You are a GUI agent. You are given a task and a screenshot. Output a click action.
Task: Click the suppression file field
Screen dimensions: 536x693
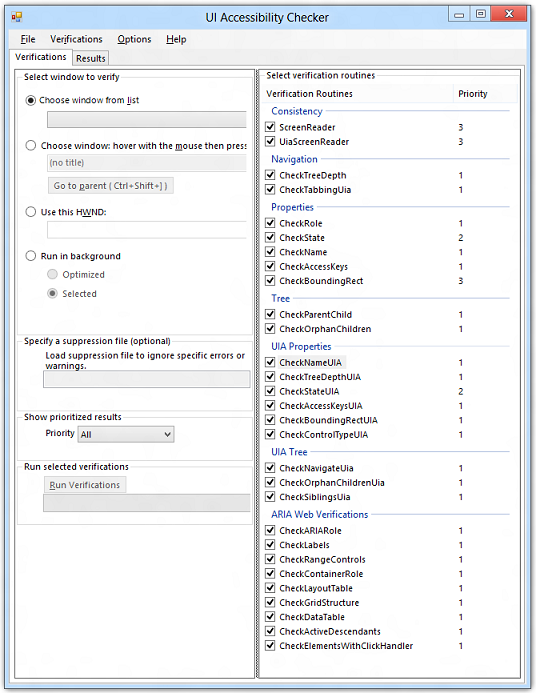point(147,379)
